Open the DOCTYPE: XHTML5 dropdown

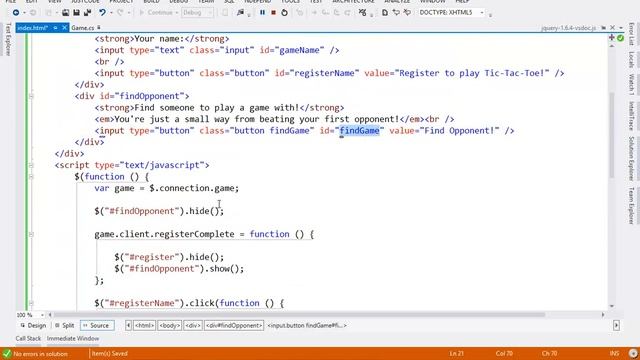point(451,13)
